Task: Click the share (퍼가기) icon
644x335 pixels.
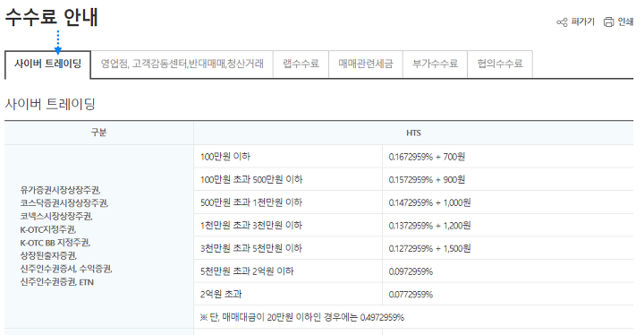Action: click(x=562, y=21)
